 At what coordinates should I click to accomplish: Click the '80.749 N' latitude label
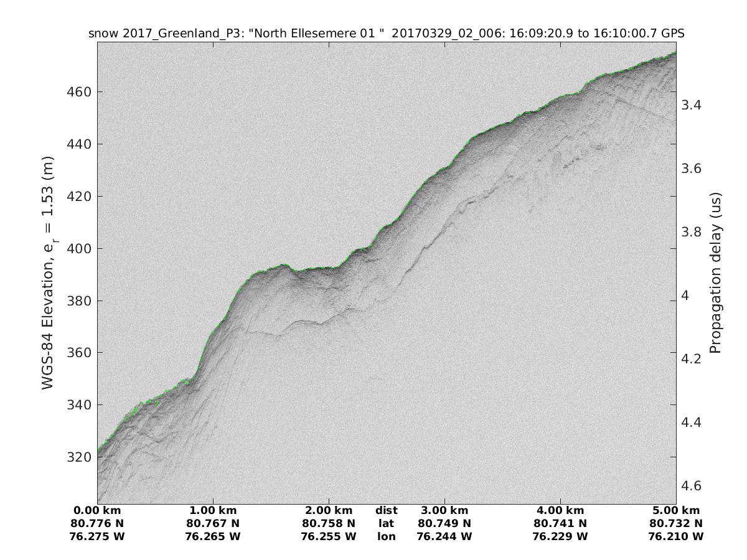[x=444, y=523]
